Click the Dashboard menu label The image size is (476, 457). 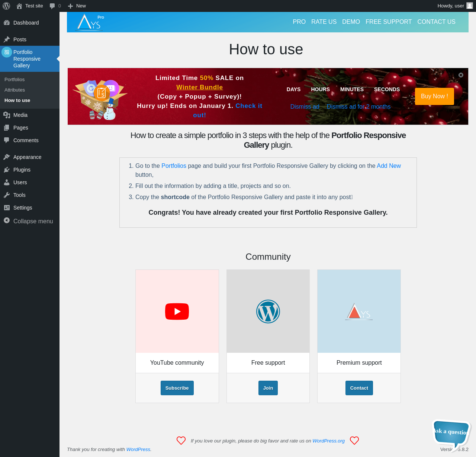click(26, 23)
